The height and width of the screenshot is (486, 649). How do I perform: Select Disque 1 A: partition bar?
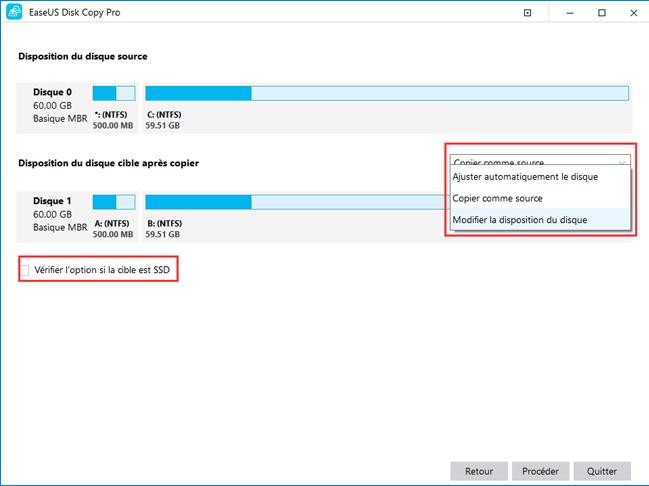114,202
